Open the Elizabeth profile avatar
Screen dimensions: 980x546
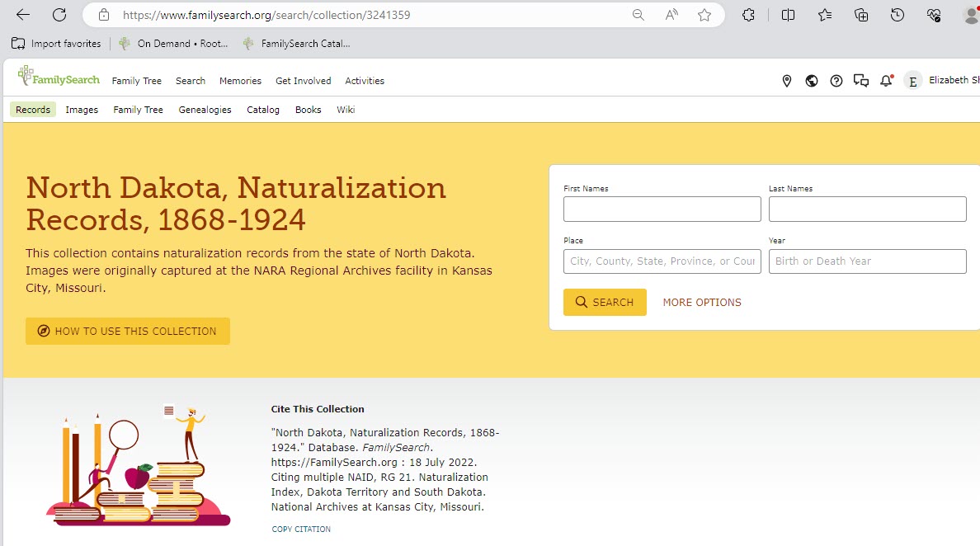(912, 81)
